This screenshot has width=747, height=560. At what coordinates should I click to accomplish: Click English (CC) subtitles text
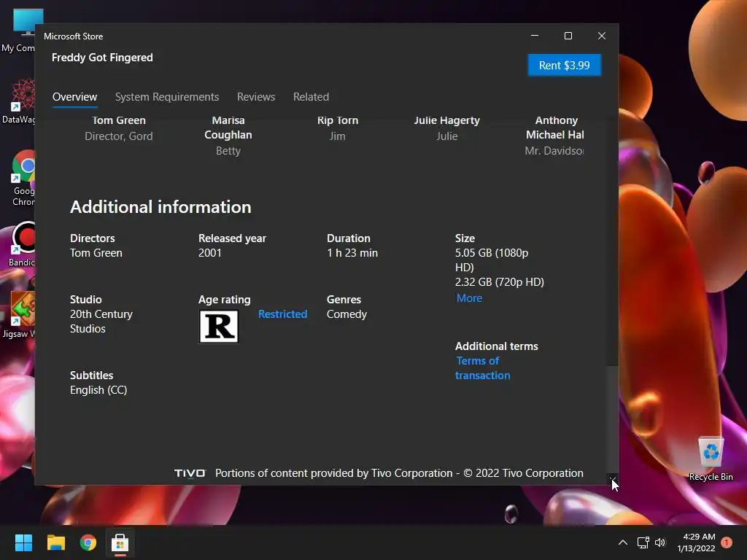coord(98,390)
